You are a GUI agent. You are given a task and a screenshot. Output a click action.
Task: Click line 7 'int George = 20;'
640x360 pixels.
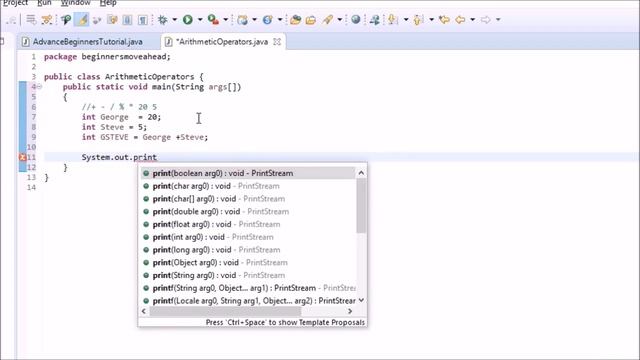(121, 117)
